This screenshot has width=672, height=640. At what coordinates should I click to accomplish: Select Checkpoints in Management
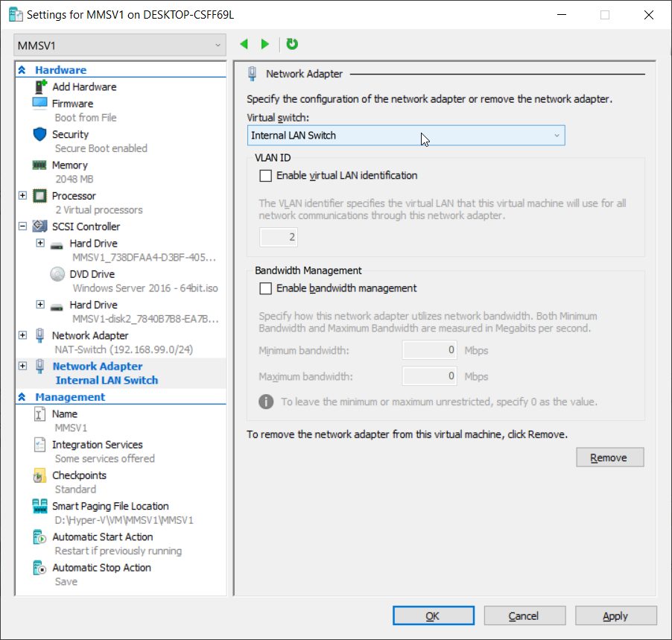pos(79,475)
